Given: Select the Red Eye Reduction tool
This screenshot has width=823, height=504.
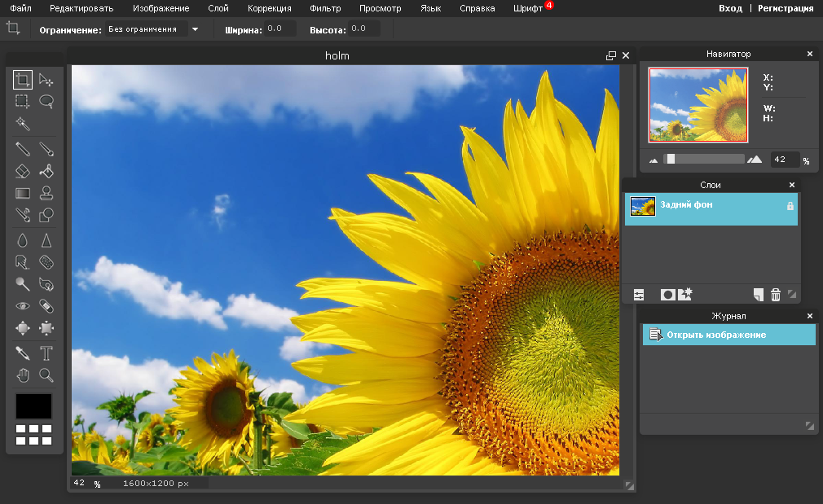Looking at the screenshot, I should (x=23, y=306).
